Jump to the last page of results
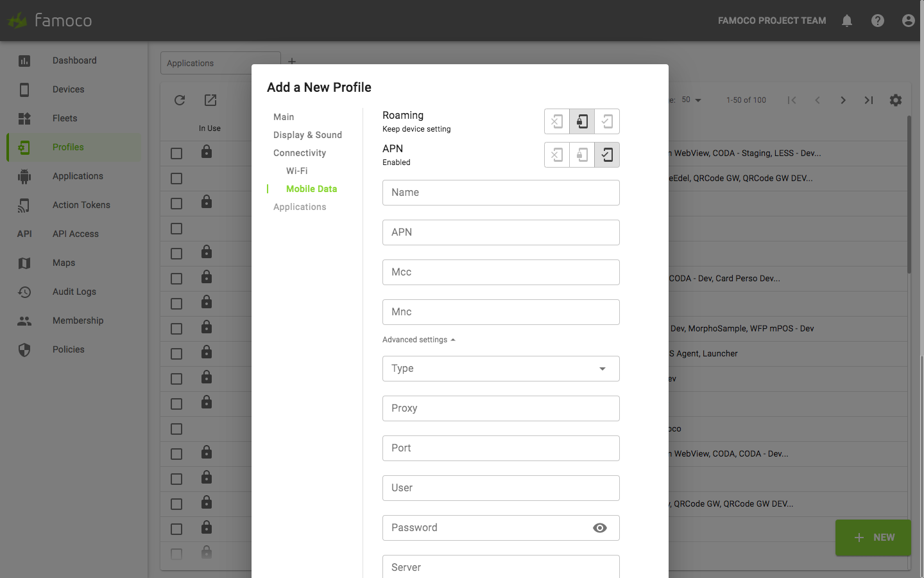The image size is (924, 578). point(869,100)
